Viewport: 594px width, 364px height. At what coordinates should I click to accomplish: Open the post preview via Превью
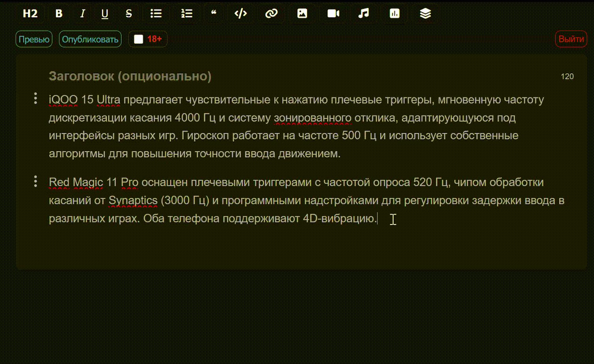coord(34,39)
